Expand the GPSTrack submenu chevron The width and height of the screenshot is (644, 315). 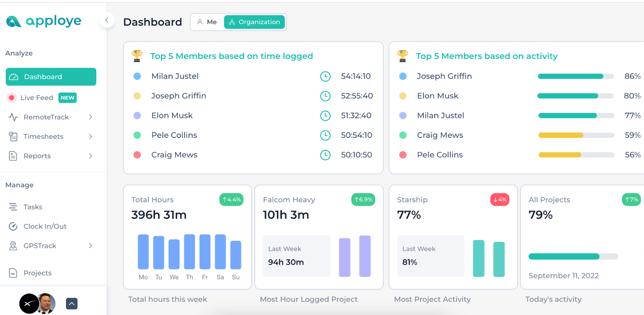91,246
